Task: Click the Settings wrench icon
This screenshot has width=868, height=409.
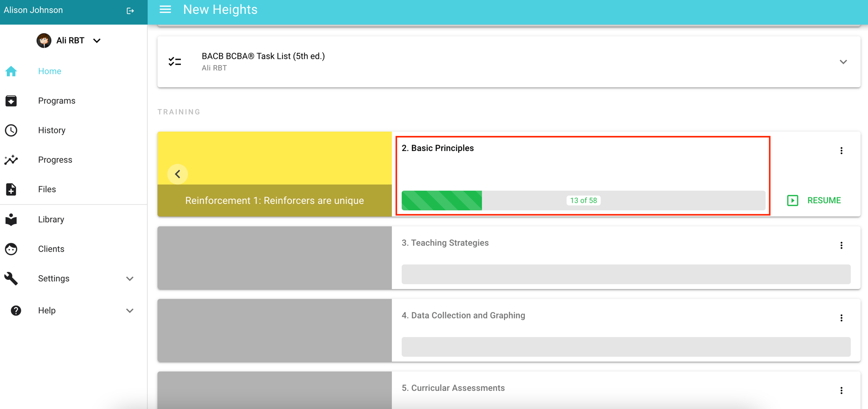Action: [x=11, y=279]
